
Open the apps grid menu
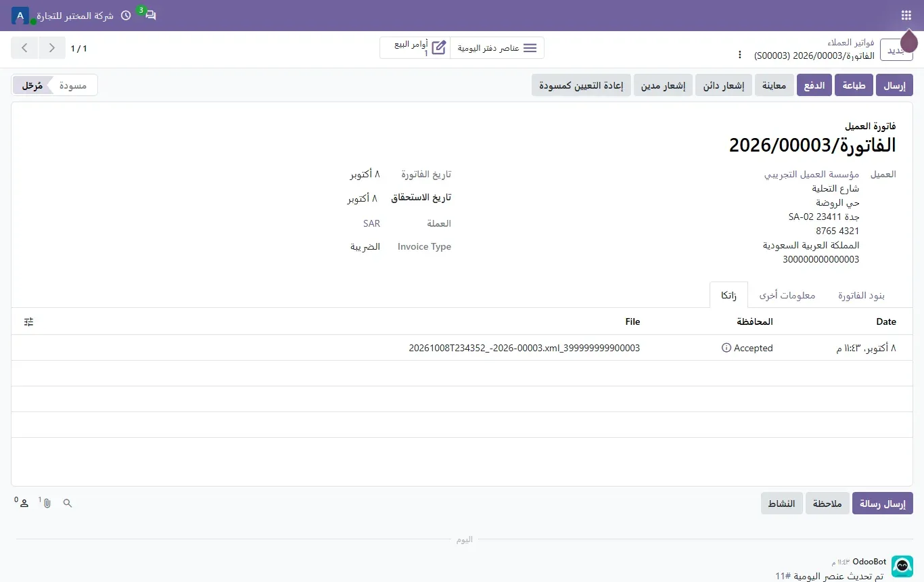coord(906,15)
